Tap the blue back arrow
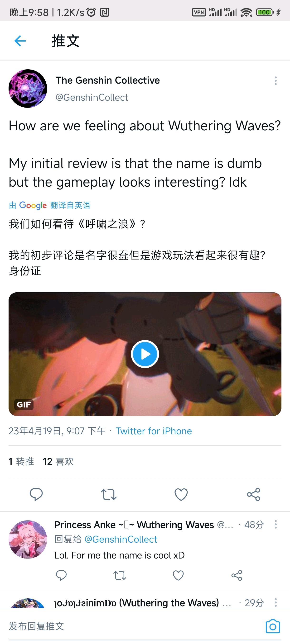 click(20, 41)
